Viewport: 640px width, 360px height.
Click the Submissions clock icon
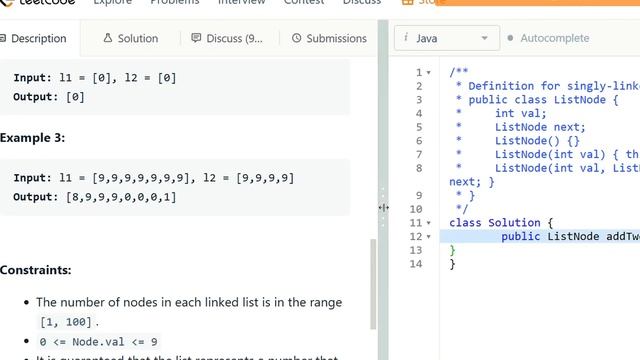(297, 38)
